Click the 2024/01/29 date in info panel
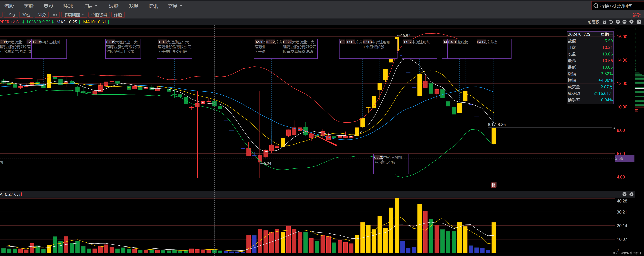Screen dimensions: 644x256 point(579,34)
